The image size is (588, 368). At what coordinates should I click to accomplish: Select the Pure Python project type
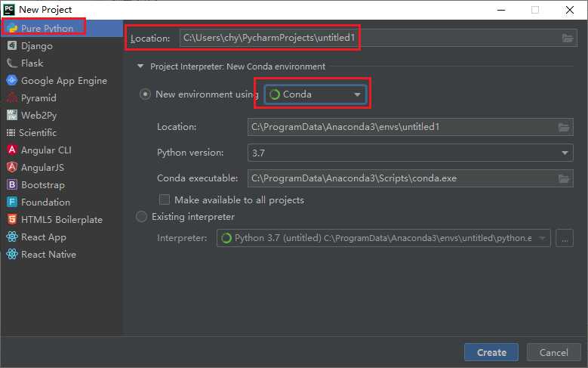62,28
